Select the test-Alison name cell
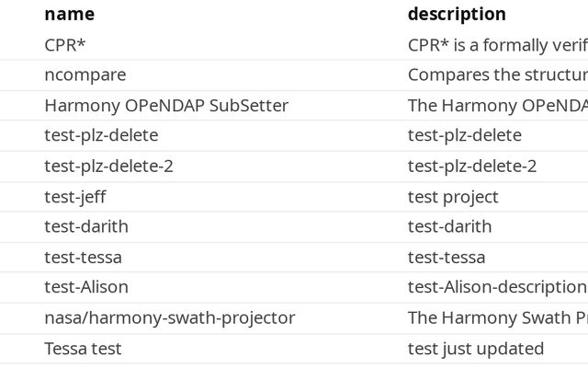The image size is (588, 368). tap(86, 288)
